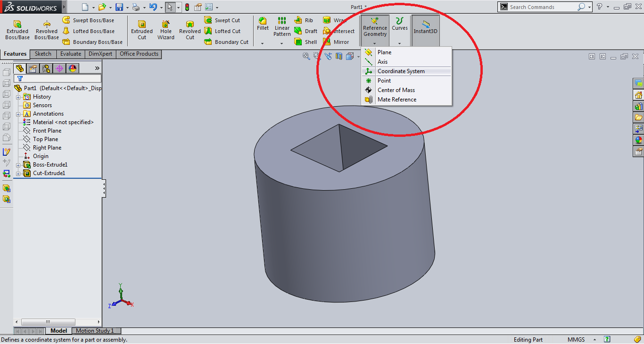The height and width of the screenshot is (344, 644).
Task: Choose Center of Mass menu entry
Action: [x=406, y=90]
